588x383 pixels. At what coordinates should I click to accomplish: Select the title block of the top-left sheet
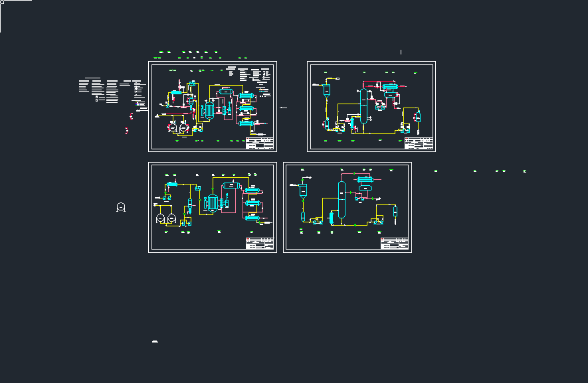click(260, 144)
